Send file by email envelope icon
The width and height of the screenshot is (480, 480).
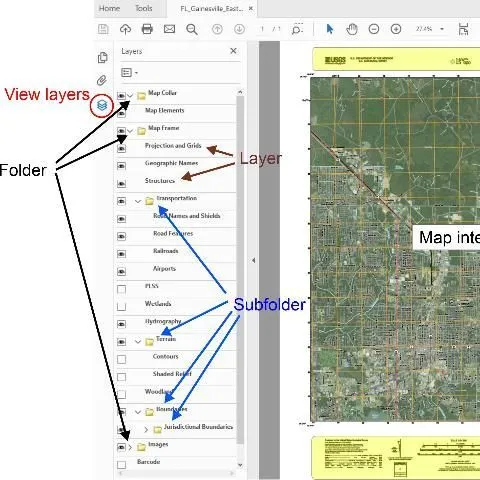tap(169, 29)
